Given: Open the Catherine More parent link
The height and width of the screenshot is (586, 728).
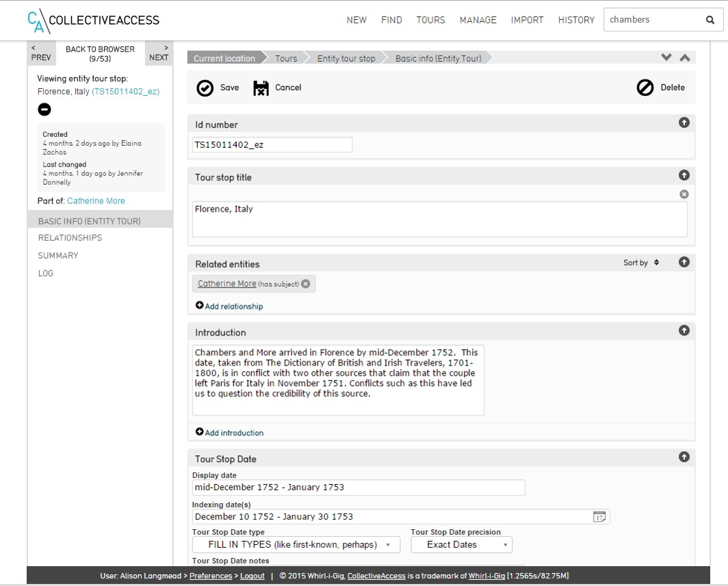Looking at the screenshot, I should (x=96, y=201).
